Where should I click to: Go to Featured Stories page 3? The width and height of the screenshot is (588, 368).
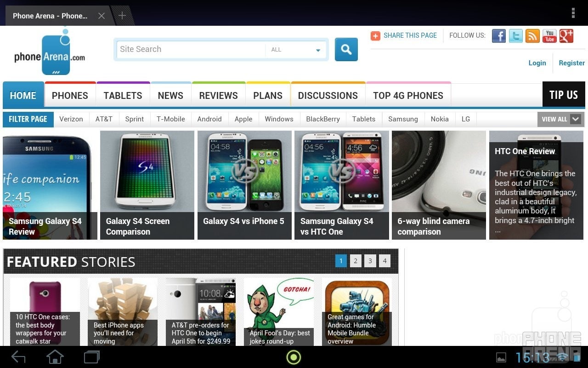point(370,261)
